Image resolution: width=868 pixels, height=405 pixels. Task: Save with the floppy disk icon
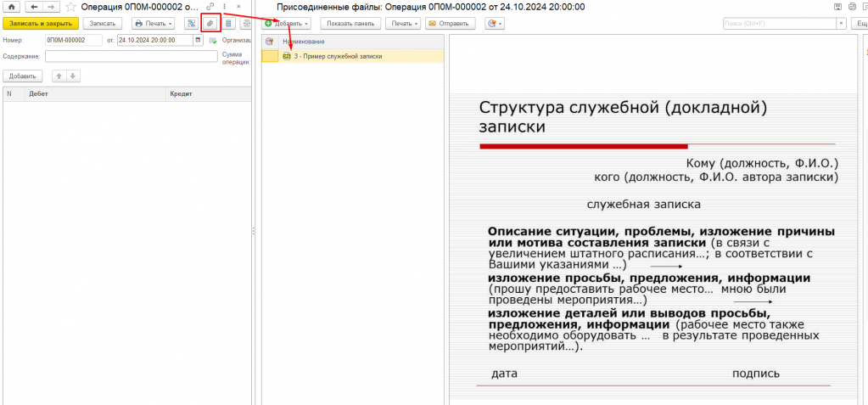[x=837, y=7]
